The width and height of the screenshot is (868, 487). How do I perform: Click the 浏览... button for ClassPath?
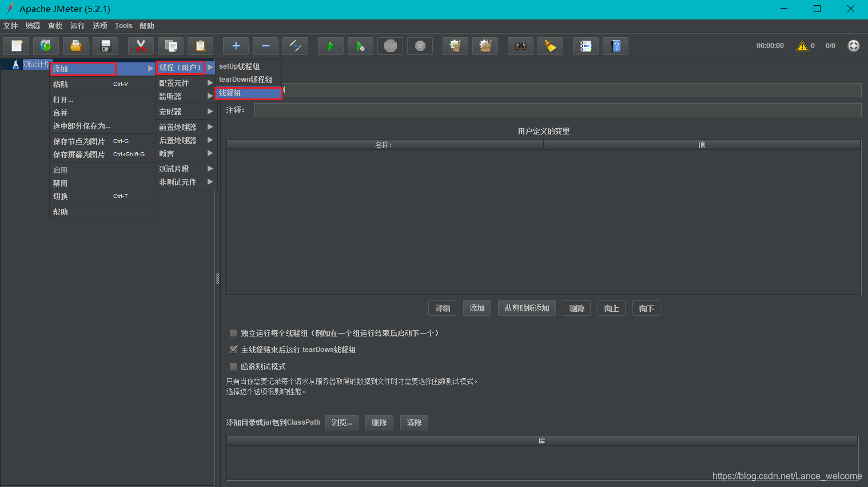(x=341, y=422)
